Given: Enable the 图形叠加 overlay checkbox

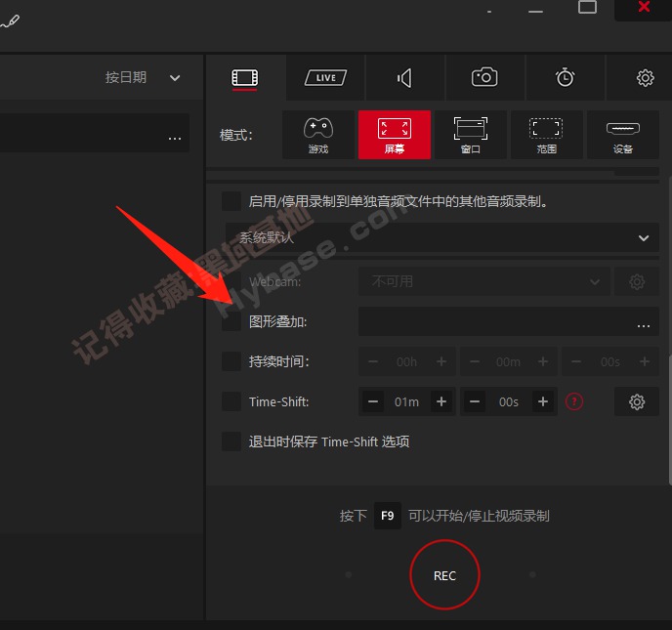Looking at the screenshot, I should [231, 321].
